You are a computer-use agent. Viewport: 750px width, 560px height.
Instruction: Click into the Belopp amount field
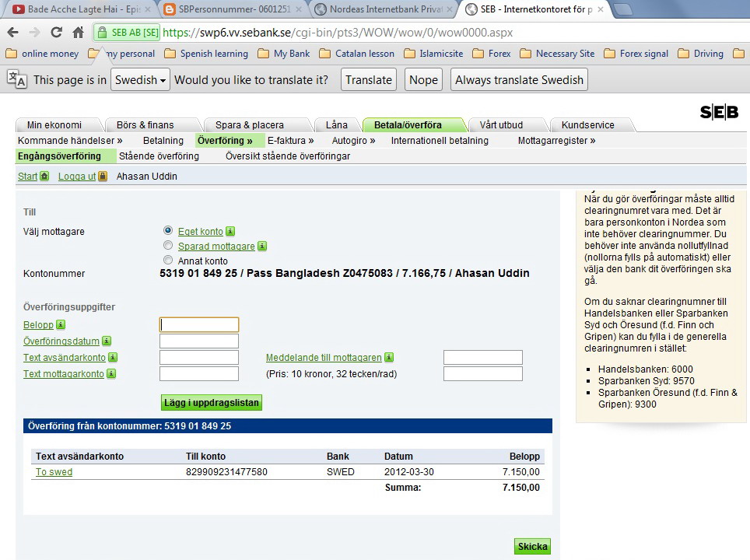click(199, 324)
